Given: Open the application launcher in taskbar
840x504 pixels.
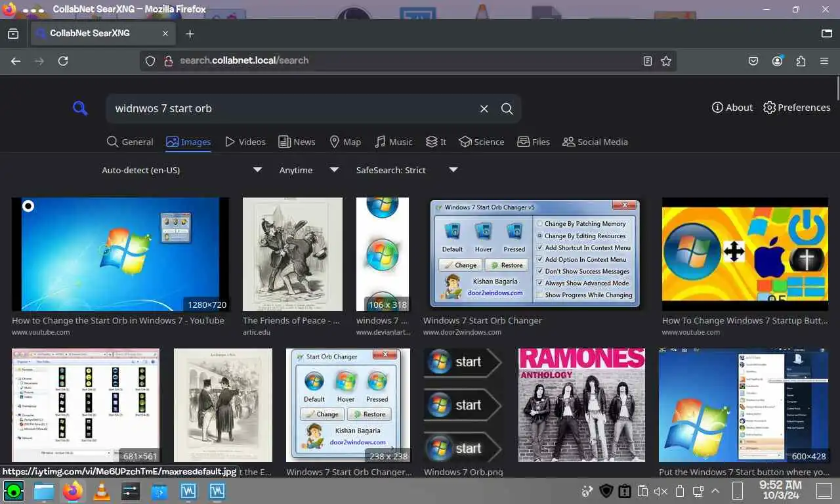Looking at the screenshot, I should (x=14, y=491).
